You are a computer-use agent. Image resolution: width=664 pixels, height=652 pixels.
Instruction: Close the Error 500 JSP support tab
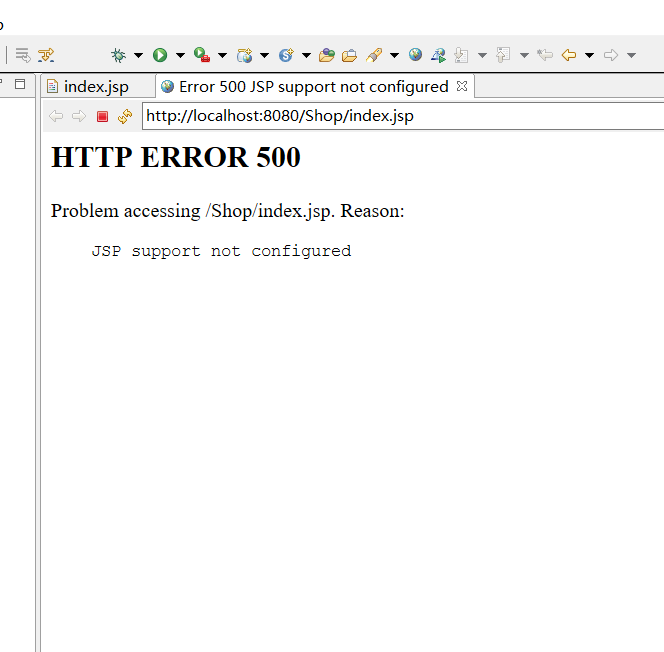(462, 86)
